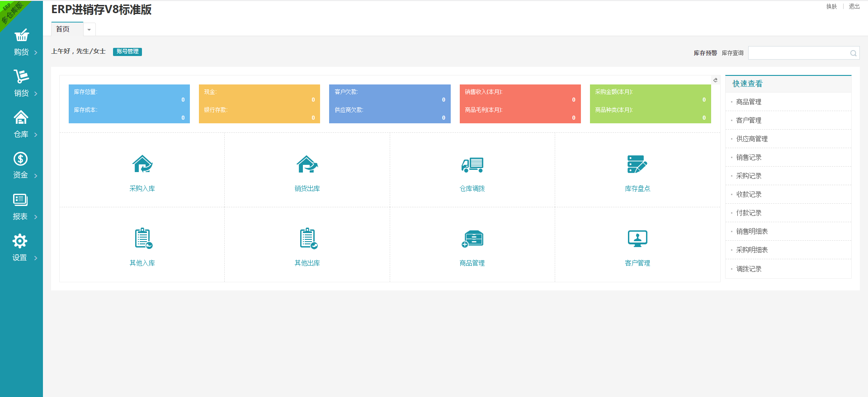Viewport: 868px width, 397px height.
Task: Expand the 设置 settings sidebar menu
Action: [x=21, y=248]
